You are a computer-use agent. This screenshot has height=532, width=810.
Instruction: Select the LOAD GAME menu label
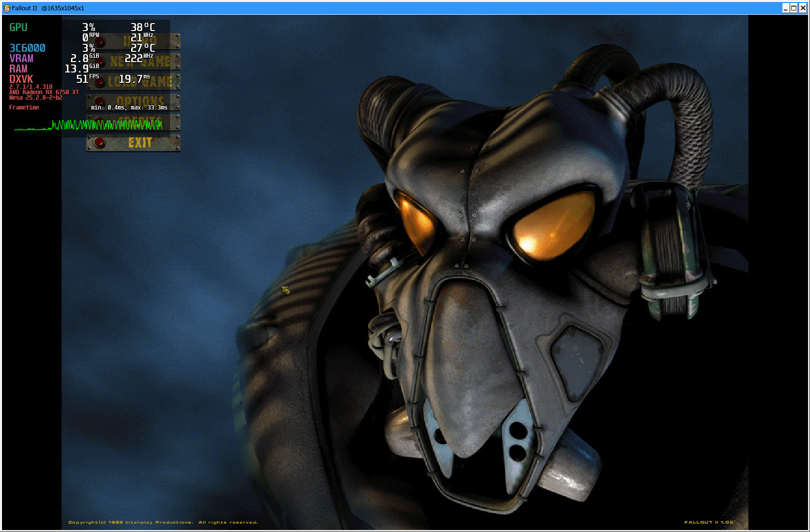(x=141, y=81)
